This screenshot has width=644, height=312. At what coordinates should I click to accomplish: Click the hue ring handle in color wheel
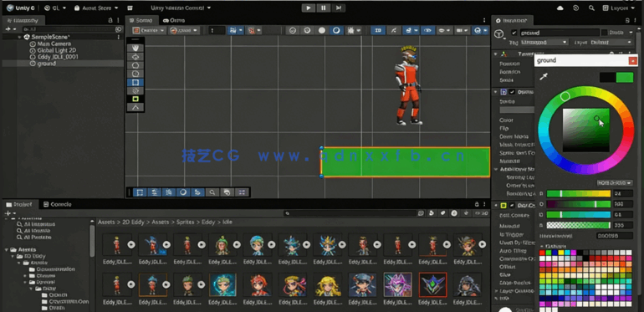tap(565, 96)
